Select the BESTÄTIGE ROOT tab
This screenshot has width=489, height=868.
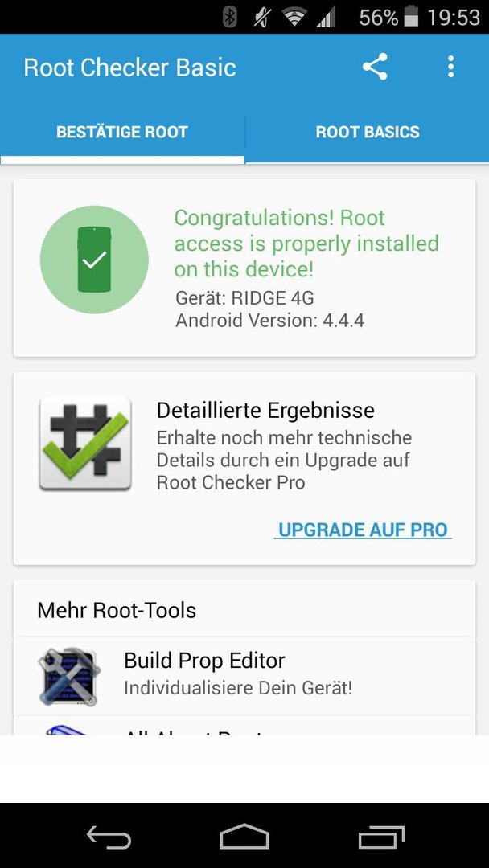[x=122, y=133]
